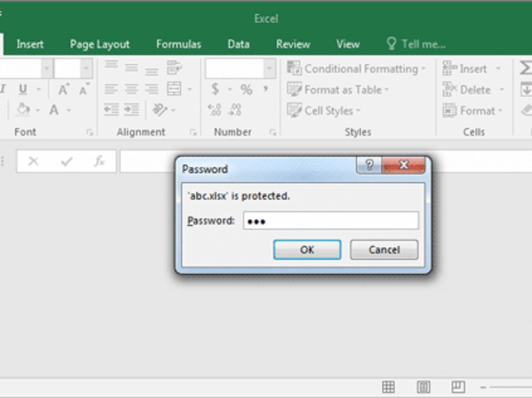Open the Delete cells dropdown arrow
This screenshot has width=532, height=398.
(x=502, y=90)
